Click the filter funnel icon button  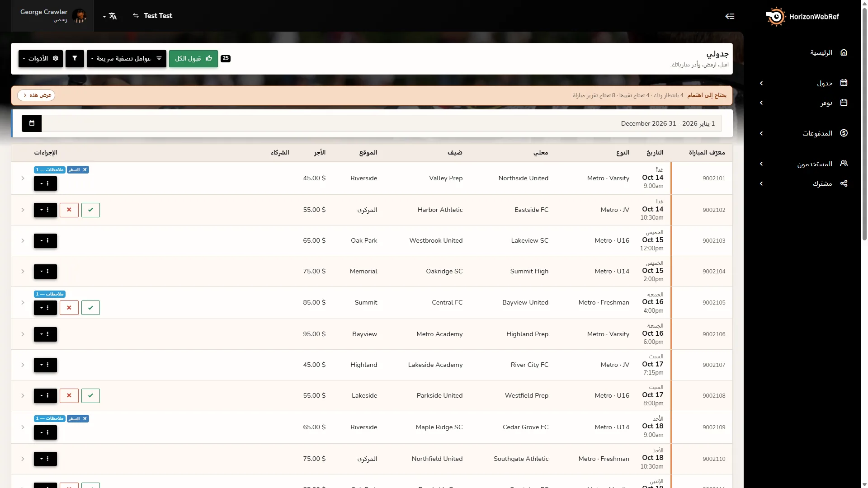coord(75,59)
